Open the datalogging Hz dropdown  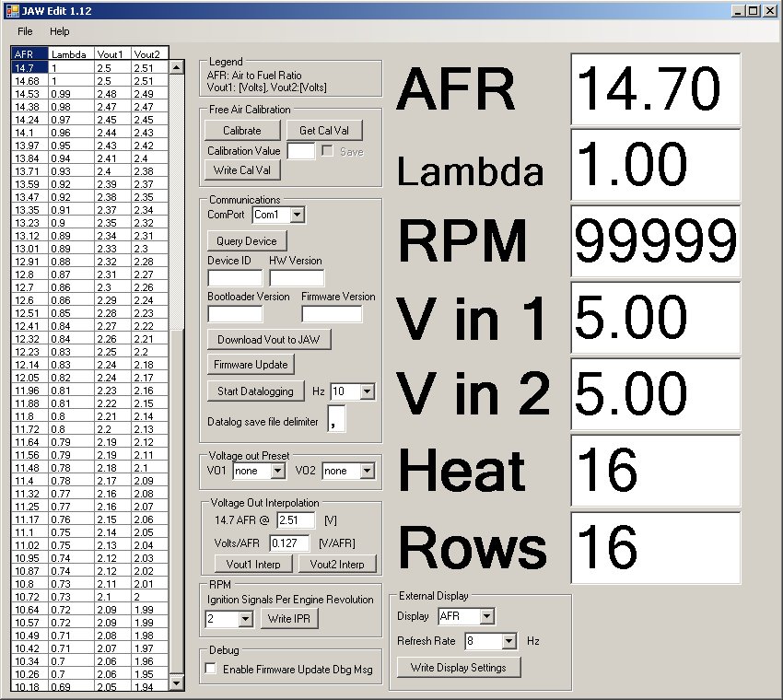click(x=367, y=391)
